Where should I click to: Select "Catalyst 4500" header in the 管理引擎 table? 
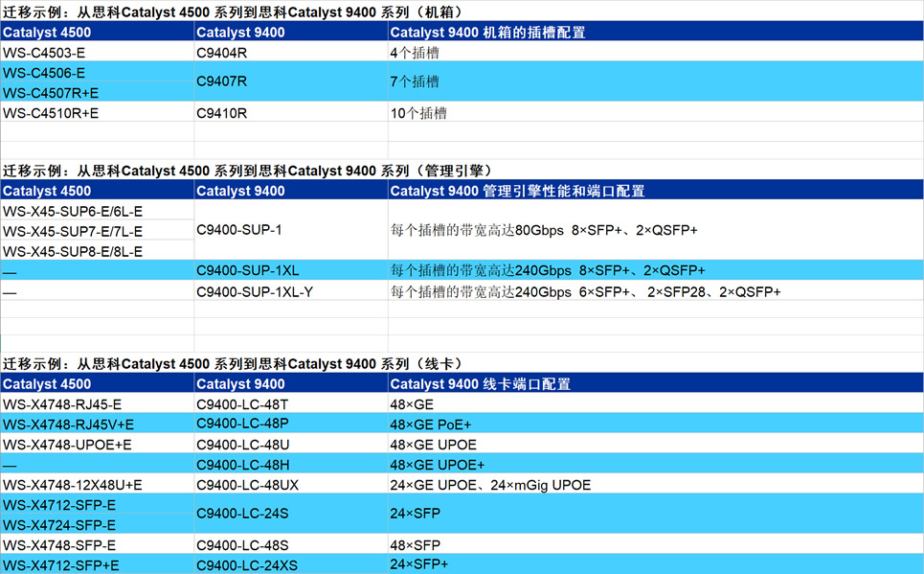coord(98,191)
